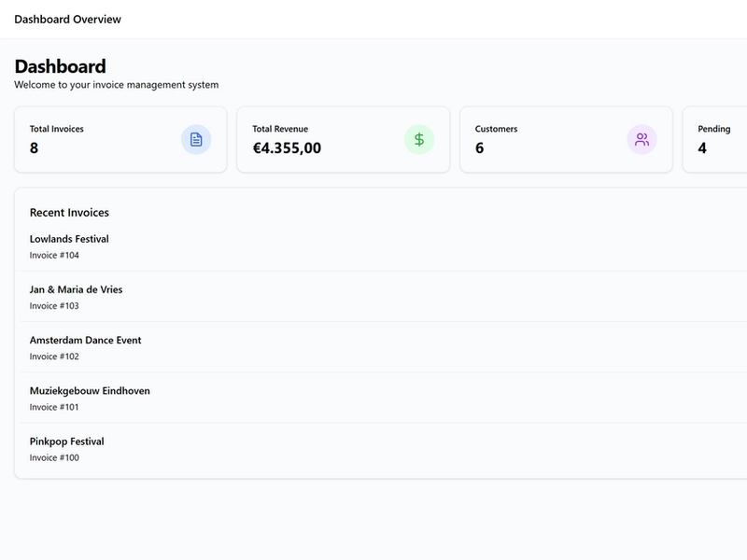Select the Recent Invoices section heading
This screenshot has width=747, height=560.
coord(69,212)
